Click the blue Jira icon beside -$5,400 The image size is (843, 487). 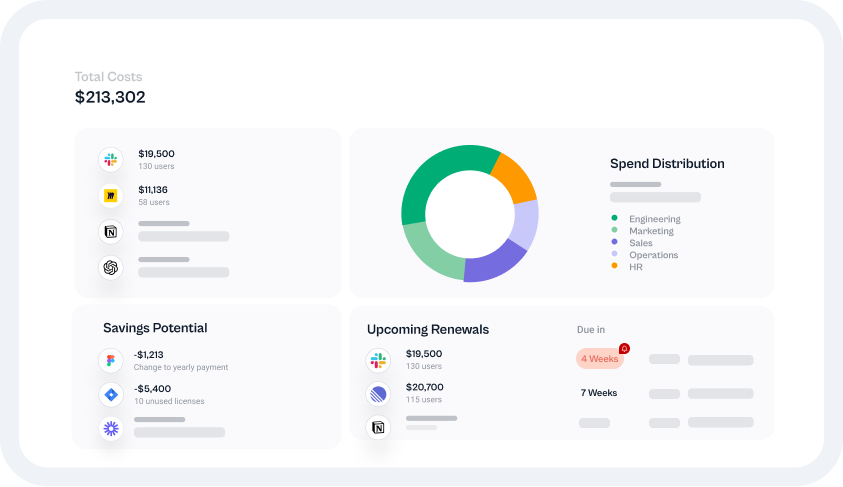tap(110, 395)
